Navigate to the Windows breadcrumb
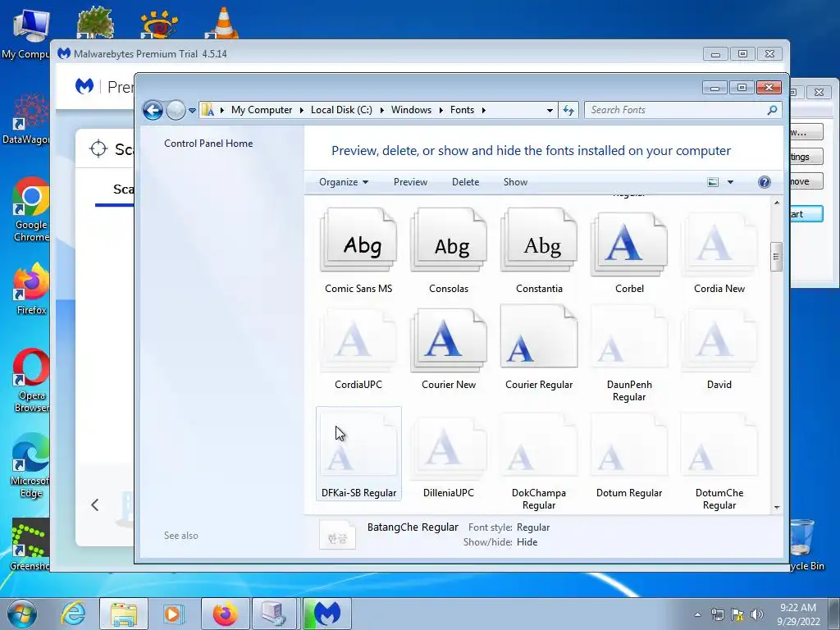840x630 pixels. pos(411,110)
